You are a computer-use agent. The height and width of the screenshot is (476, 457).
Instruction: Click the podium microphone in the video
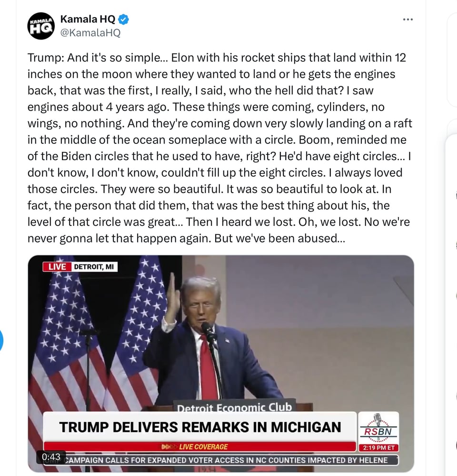(208, 329)
